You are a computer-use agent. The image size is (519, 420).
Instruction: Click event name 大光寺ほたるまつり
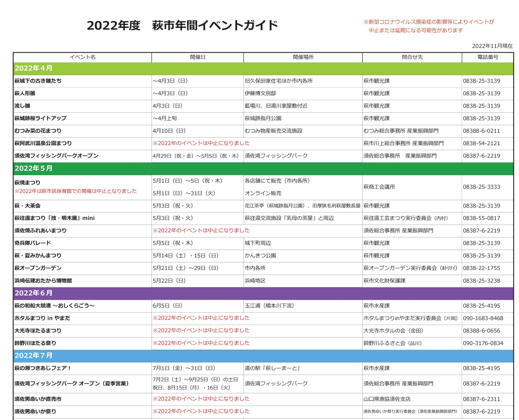pyautogui.click(x=38, y=331)
